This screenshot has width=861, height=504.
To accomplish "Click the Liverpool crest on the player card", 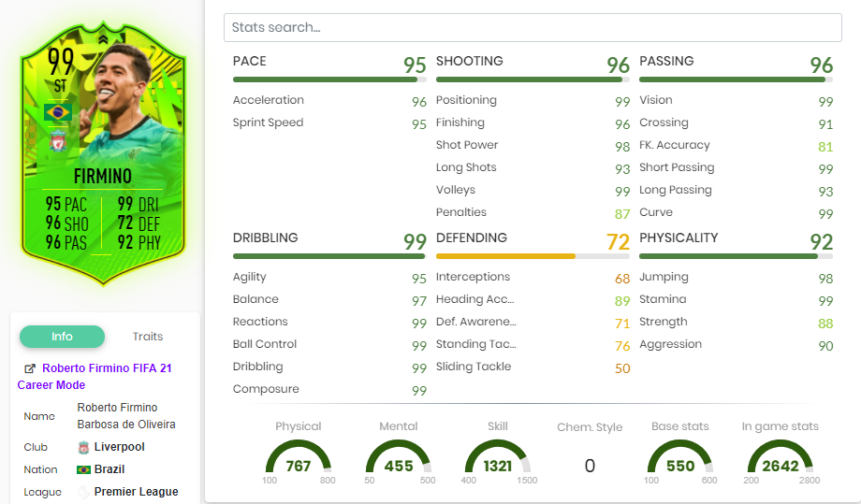I will tap(58, 143).
